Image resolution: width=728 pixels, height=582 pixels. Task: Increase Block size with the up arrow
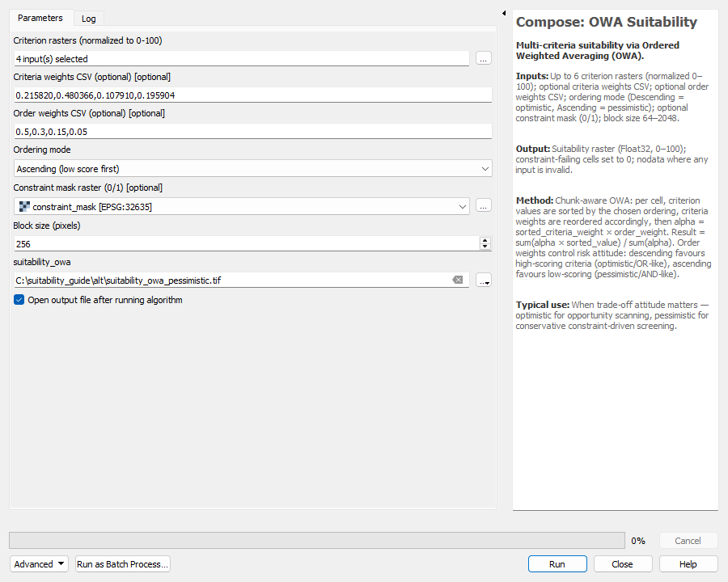[x=485, y=240]
